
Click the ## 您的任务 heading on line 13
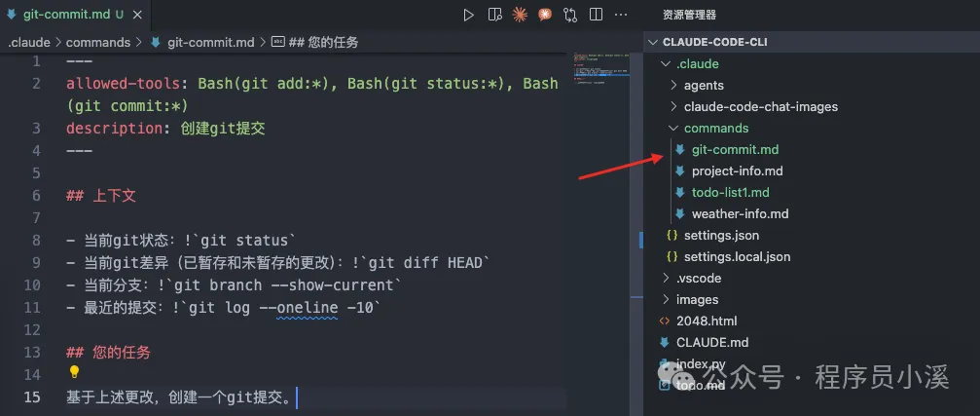coord(108,353)
